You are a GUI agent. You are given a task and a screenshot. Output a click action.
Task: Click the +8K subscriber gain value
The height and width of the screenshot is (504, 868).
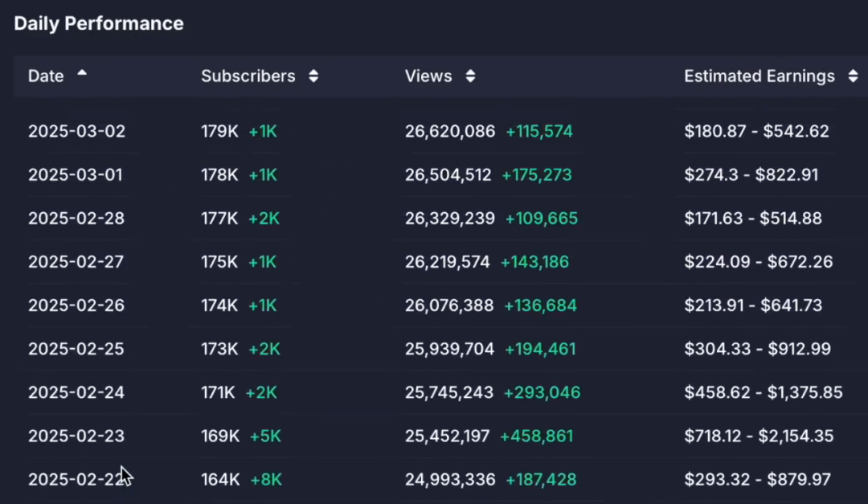[x=266, y=480]
